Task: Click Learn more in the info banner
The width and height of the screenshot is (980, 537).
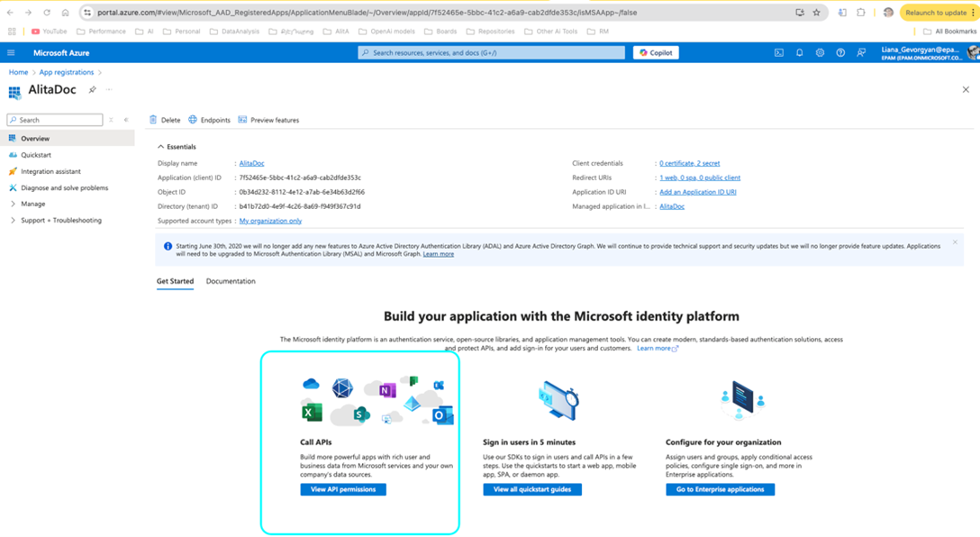Action: click(x=438, y=254)
